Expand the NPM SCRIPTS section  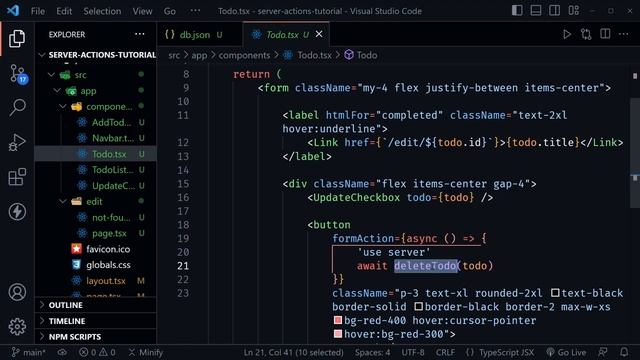click(x=96, y=337)
